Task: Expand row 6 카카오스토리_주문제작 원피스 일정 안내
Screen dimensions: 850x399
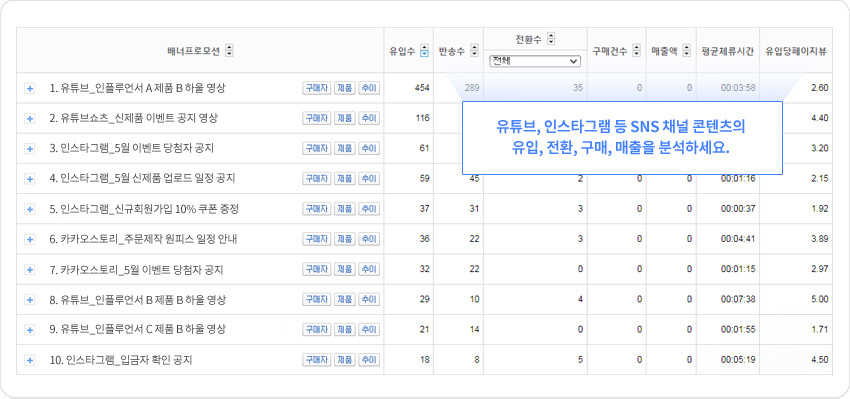Action: click(x=30, y=239)
